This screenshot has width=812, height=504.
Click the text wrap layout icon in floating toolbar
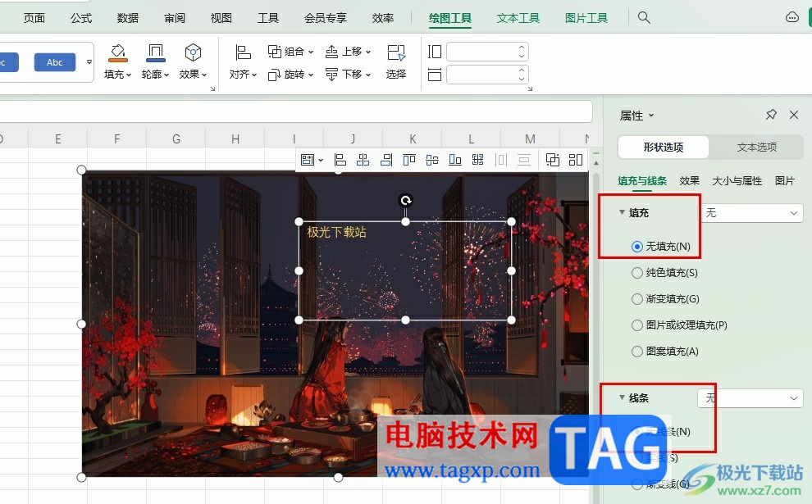coord(308,159)
